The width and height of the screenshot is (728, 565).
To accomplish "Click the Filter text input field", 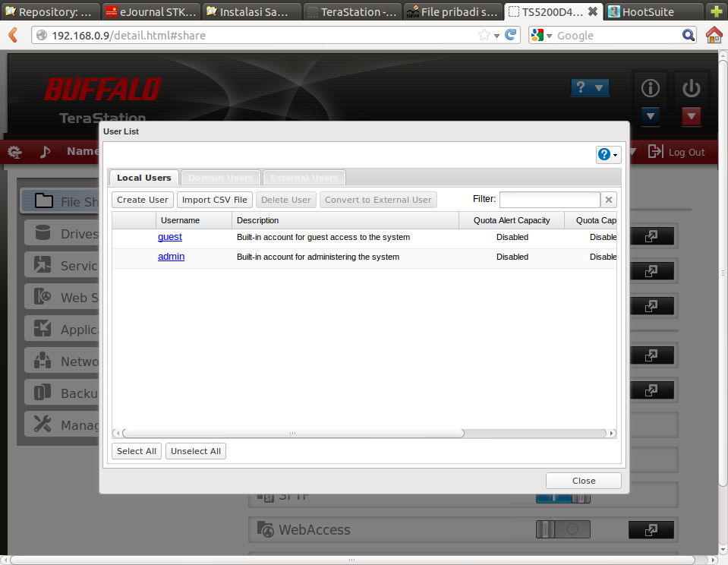I will [550, 200].
